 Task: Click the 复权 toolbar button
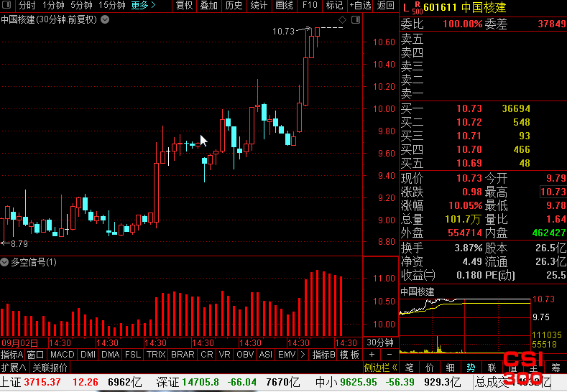tap(185, 5)
